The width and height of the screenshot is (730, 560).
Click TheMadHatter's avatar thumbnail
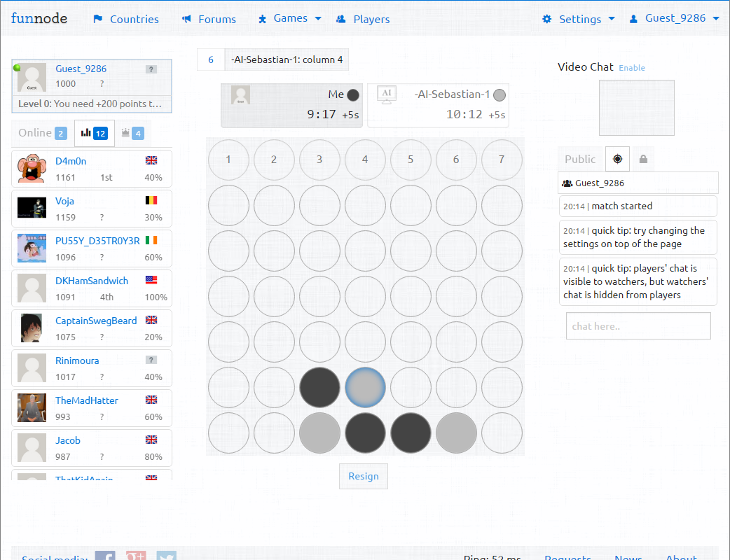click(32, 408)
